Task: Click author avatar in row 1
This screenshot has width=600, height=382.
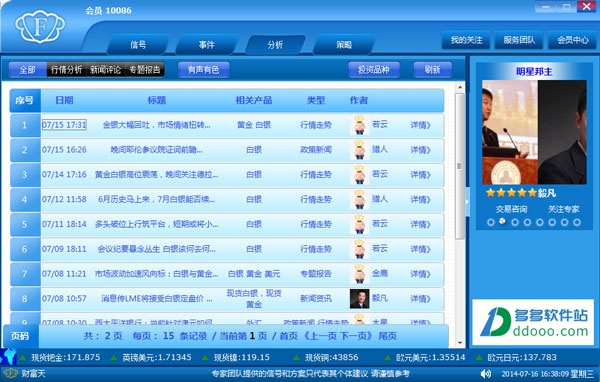Action: coord(359,125)
